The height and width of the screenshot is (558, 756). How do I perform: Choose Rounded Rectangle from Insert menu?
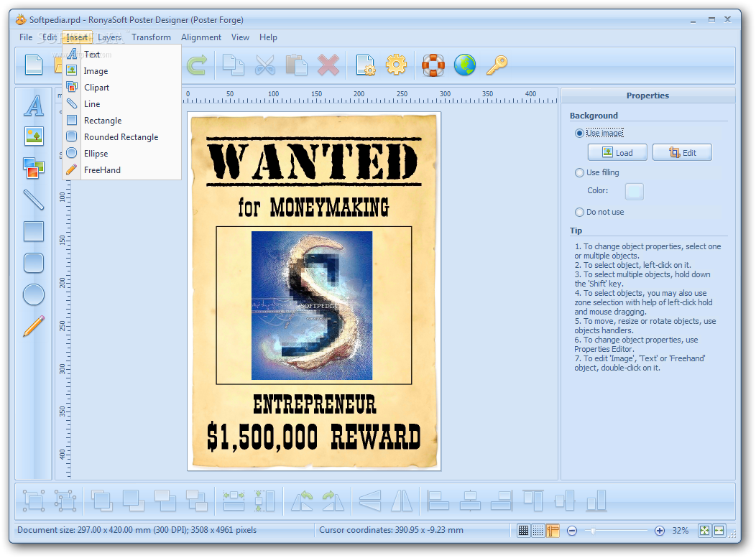pyautogui.click(x=122, y=137)
